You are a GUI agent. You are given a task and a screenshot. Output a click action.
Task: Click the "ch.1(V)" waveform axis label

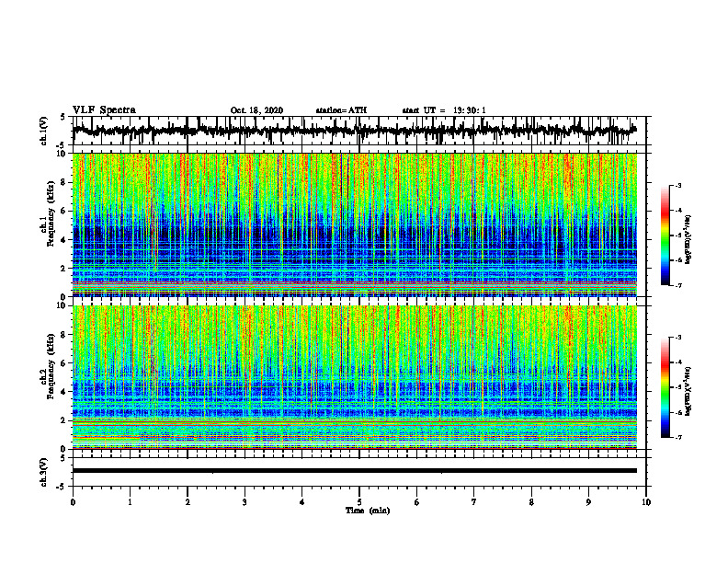click(44, 131)
